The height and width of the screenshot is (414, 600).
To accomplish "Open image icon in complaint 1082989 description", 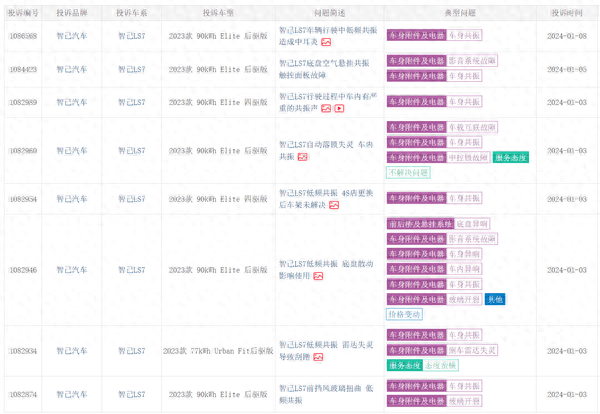I will tap(326, 108).
